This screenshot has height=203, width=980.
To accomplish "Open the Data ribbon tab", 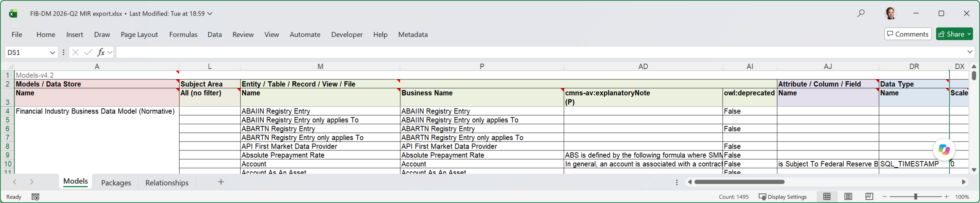I will (215, 35).
